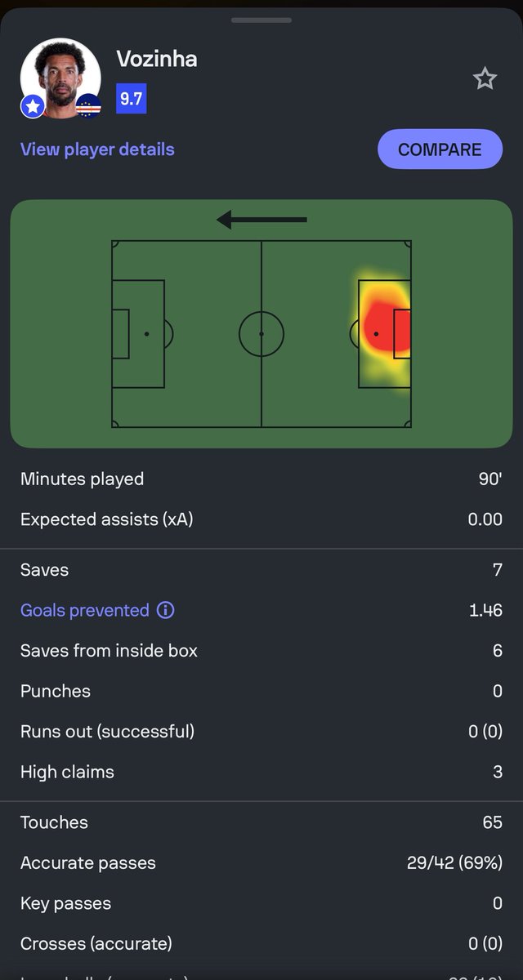
Task: Select the Accurate passes stat row
Action: (x=261, y=863)
